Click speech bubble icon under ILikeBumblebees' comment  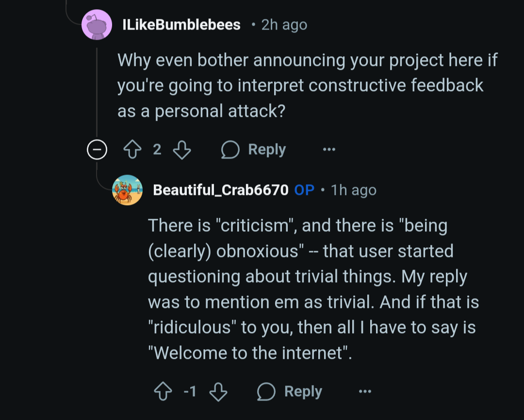pyautogui.click(x=230, y=149)
